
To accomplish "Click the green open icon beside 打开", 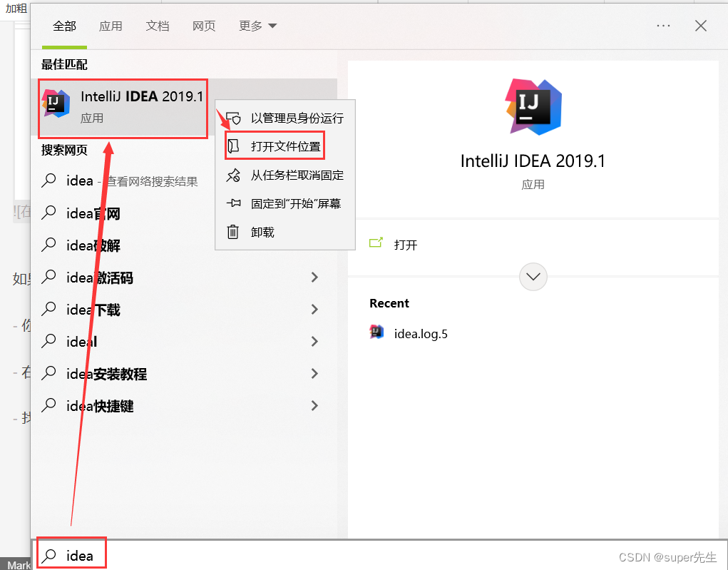I will click(376, 243).
